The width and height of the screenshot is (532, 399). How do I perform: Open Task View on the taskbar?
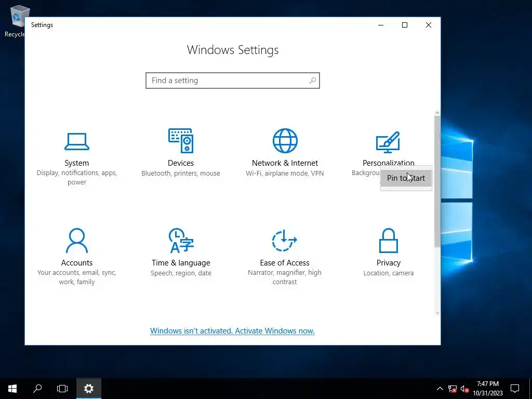coord(62,389)
